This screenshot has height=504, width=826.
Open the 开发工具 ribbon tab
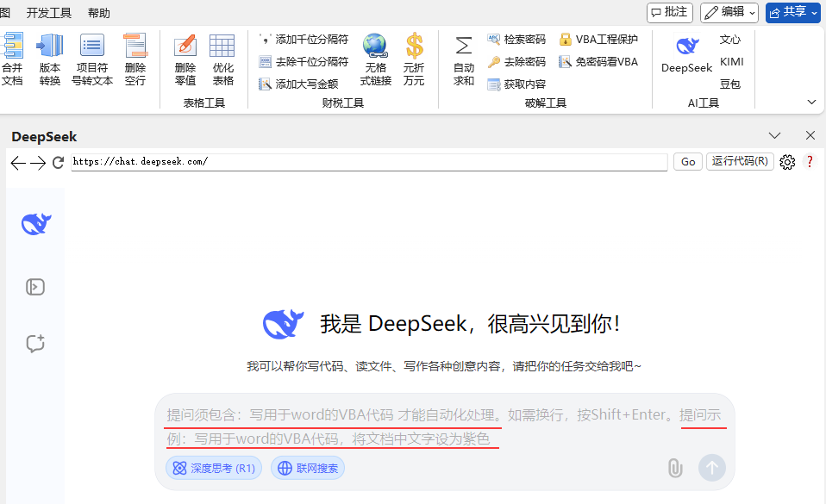[49, 13]
